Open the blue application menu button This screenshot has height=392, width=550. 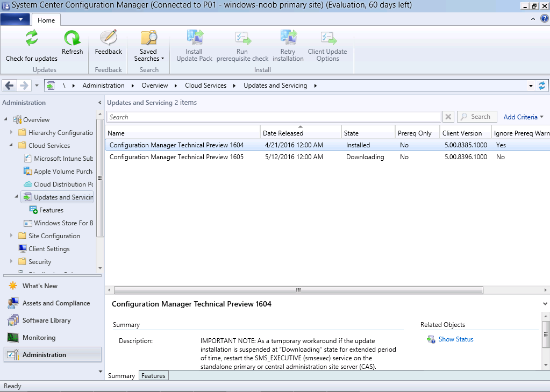(x=15, y=19)
